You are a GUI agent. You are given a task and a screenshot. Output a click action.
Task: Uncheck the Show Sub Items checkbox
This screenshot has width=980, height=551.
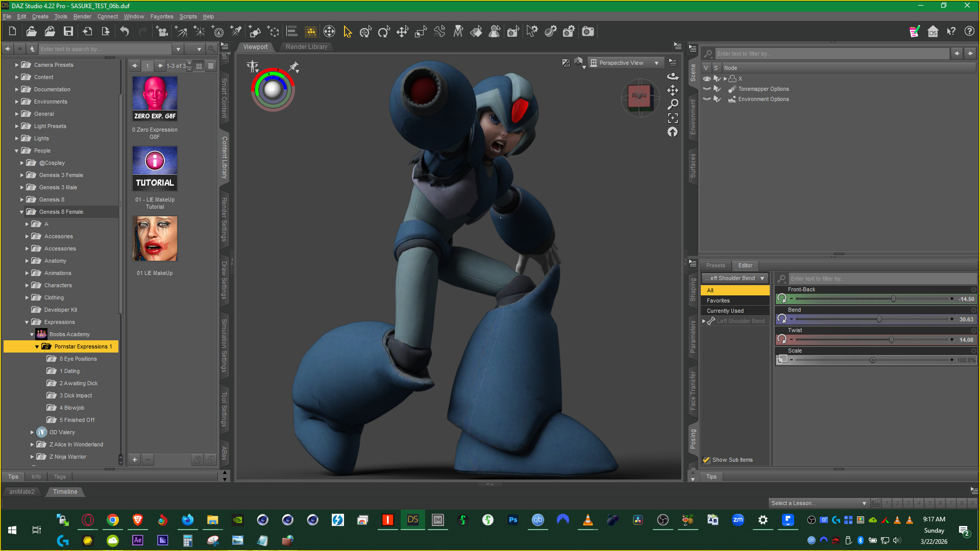coord(706,460)
